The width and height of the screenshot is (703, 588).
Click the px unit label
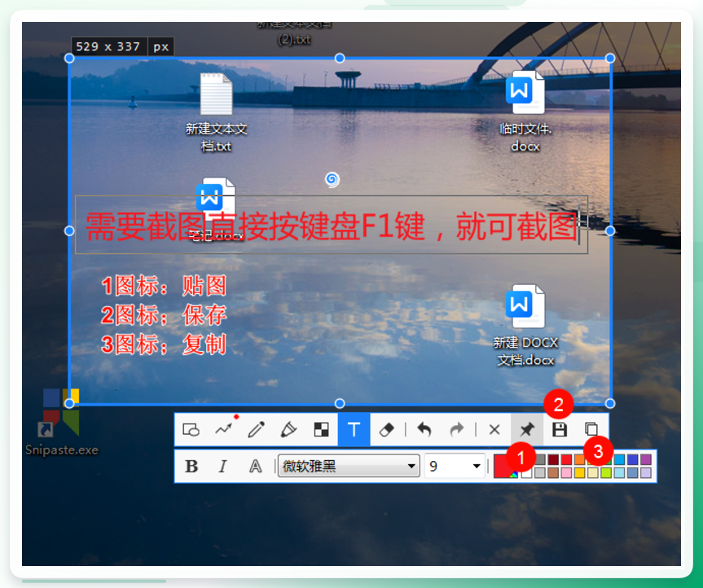point(161,47)
